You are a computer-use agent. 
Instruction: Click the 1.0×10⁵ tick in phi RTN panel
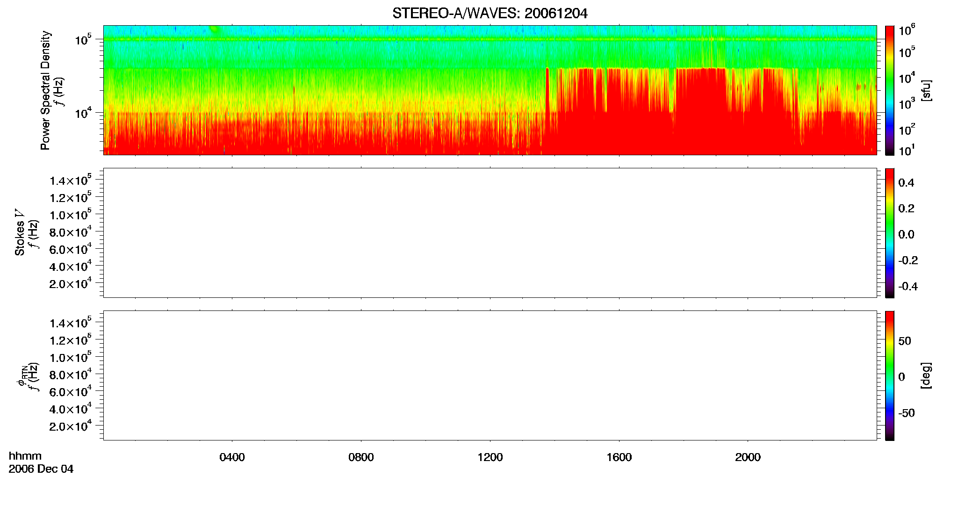pyautogui.click(x=70, y=357)
